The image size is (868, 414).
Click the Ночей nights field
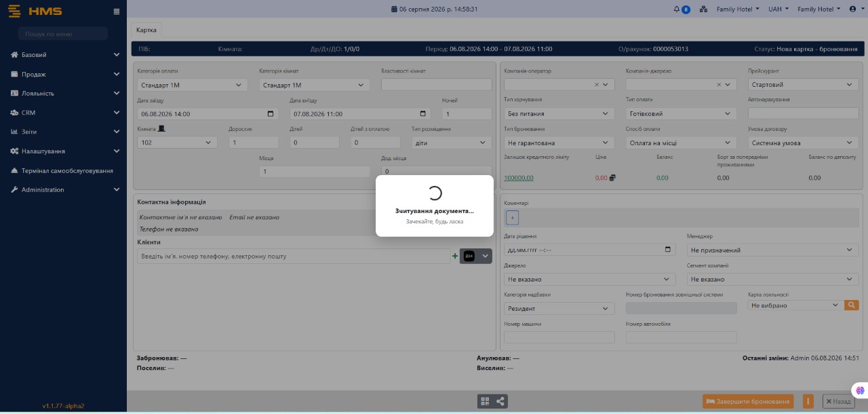[x=467, y=114]
